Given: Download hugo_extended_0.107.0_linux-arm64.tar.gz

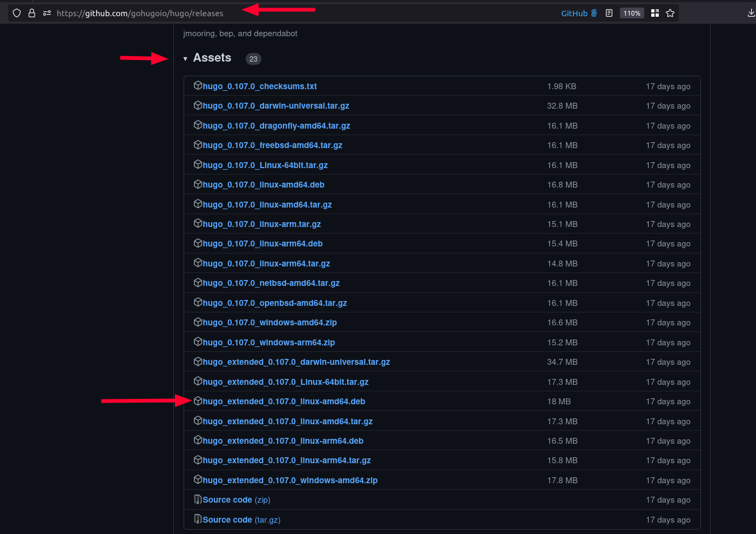Looking at the screenshot, I should click(x=287, y=460).
